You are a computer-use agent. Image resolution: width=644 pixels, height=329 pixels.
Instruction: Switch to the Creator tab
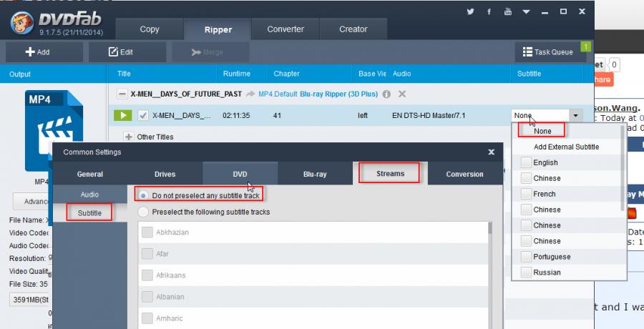[x=353, y=29]
